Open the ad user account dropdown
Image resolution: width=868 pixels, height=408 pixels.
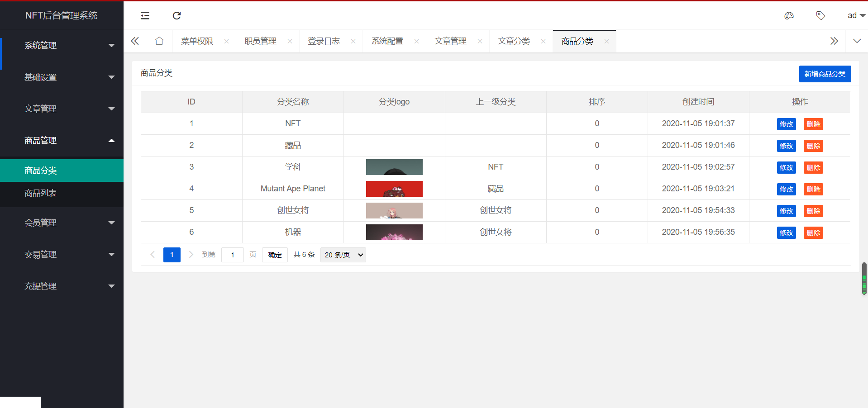(x=855, y=15)
